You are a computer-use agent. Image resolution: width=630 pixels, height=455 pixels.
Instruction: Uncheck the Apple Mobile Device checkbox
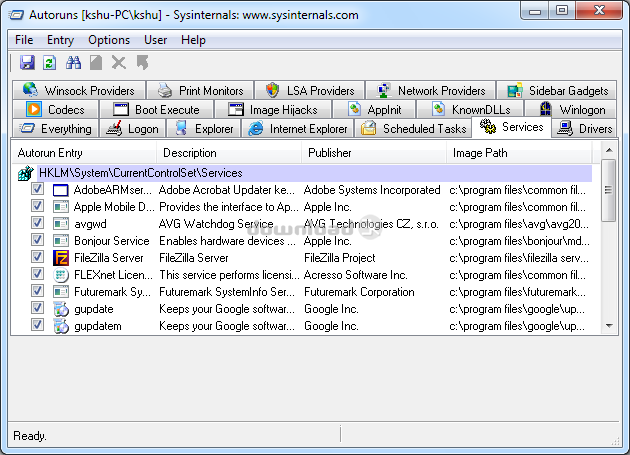(x=37, y=205)
